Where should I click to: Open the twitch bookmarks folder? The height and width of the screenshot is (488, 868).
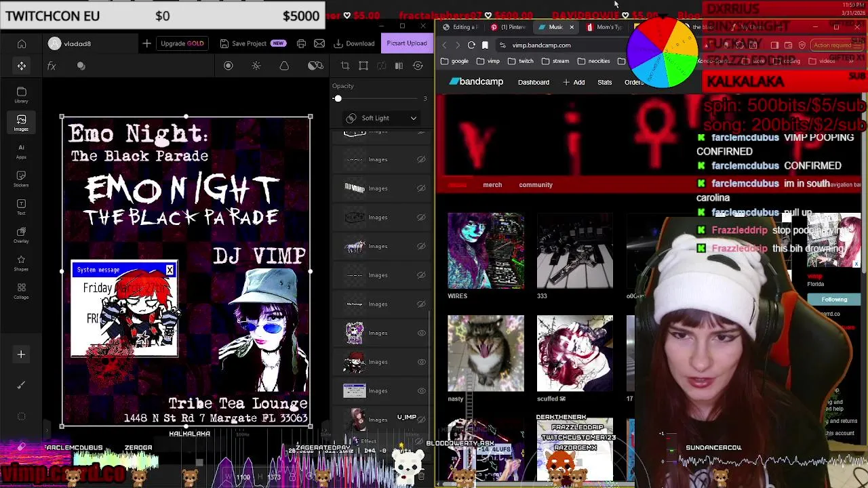(521, 61)
